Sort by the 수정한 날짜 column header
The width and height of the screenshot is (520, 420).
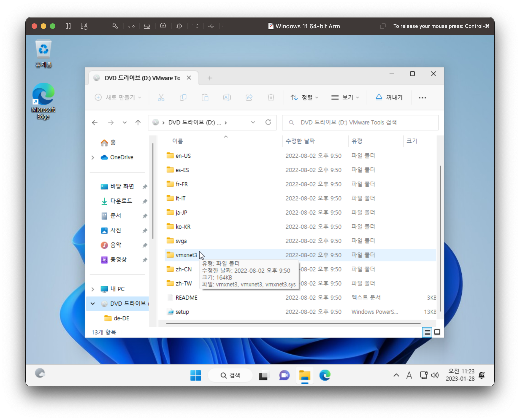pos(300,141)
